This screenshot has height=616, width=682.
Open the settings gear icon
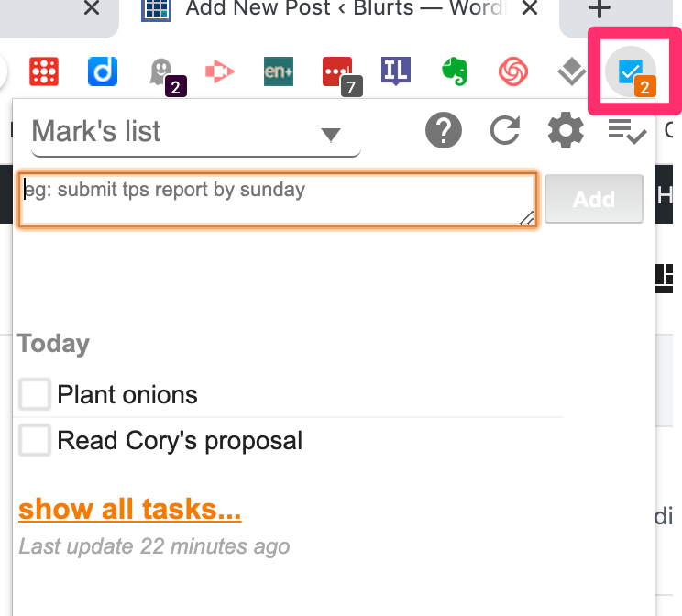[x=566, y=130]
